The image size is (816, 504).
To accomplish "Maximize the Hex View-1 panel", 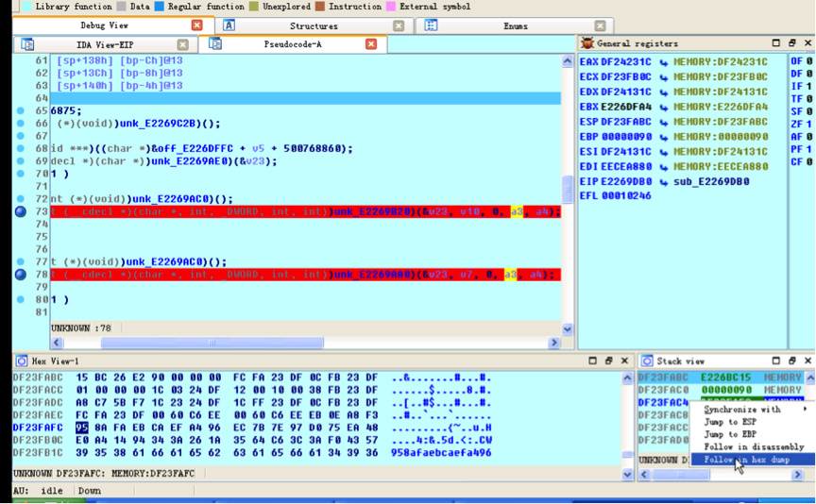I will [x=592, y=361].
